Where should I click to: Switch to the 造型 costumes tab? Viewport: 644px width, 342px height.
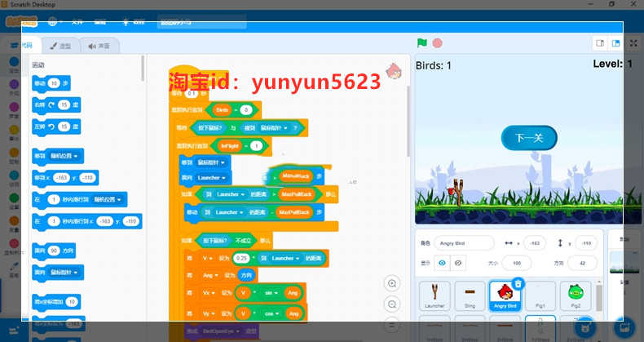pos(60,46)
